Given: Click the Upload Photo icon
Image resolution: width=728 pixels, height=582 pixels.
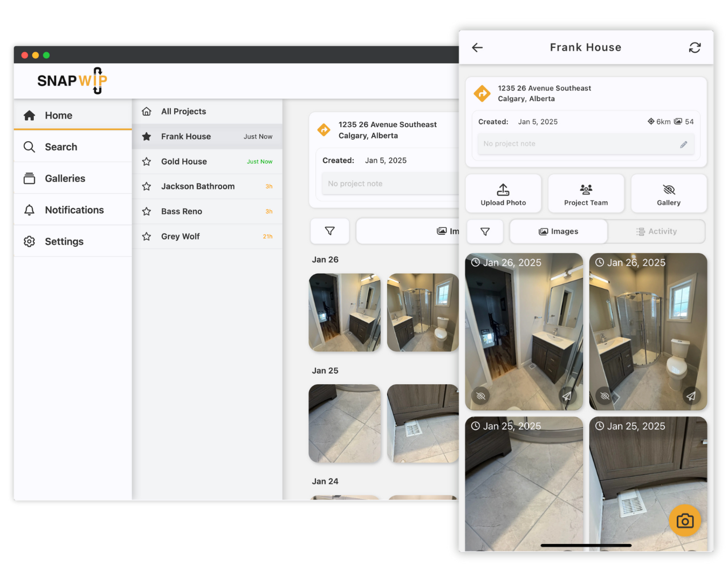Looking at the screenshot, I should (x=503, y=193).
